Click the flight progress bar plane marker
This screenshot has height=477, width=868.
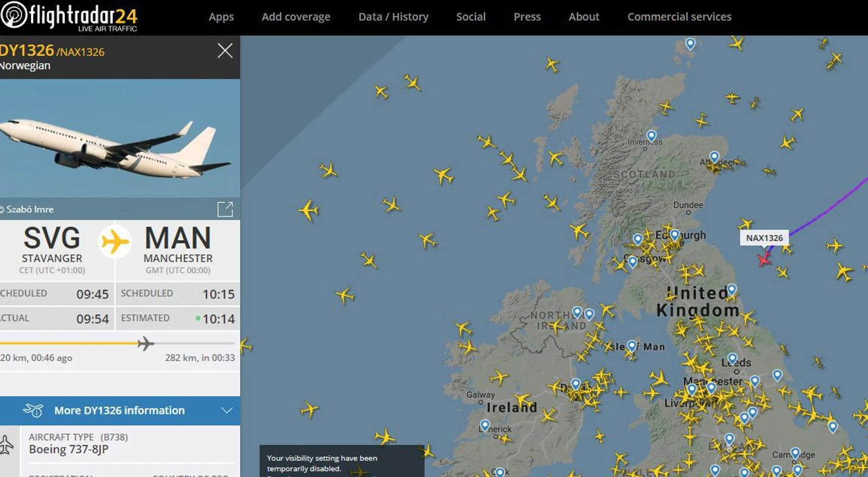click(x=146, y=343)
